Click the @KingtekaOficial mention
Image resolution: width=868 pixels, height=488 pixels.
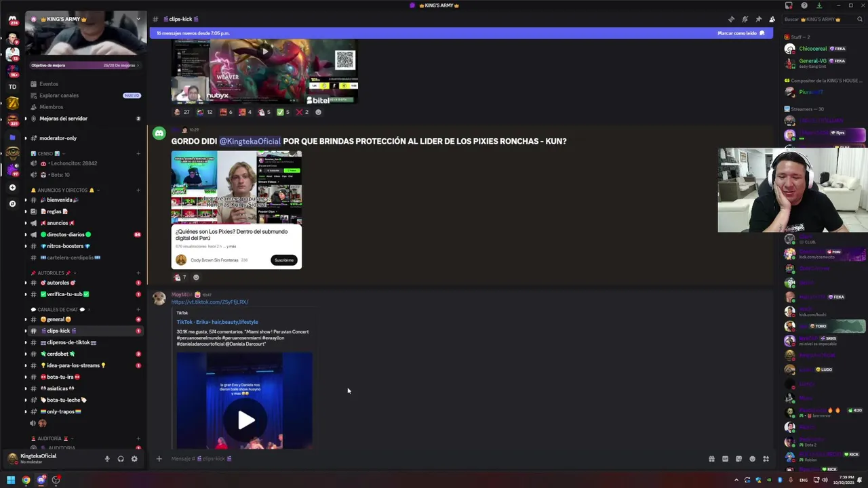point(250,141)
